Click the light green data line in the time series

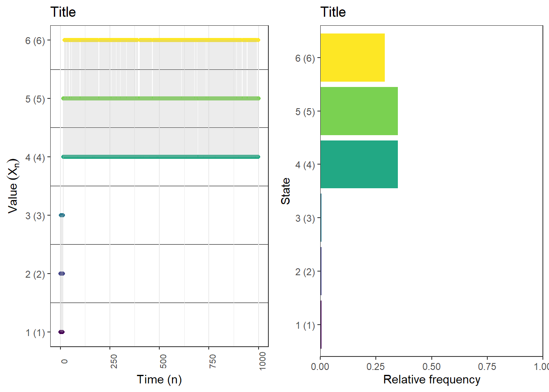pos(161,98)
